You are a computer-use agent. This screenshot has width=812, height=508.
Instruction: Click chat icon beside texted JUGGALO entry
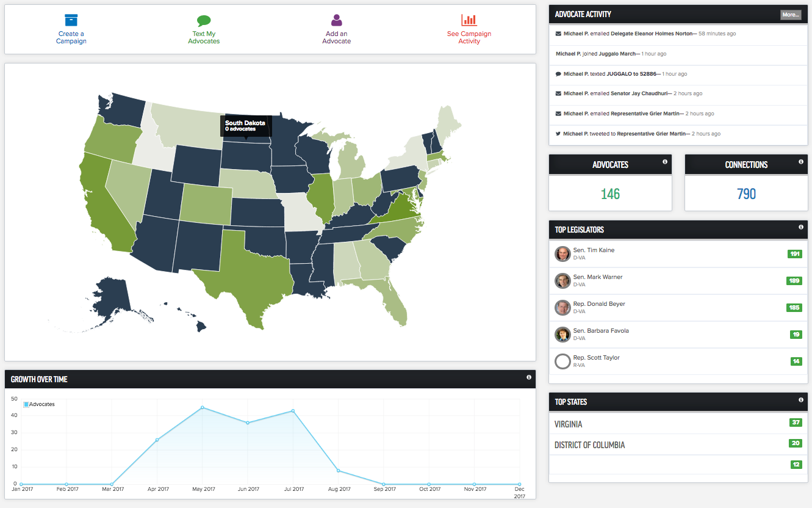pos(558,74)
